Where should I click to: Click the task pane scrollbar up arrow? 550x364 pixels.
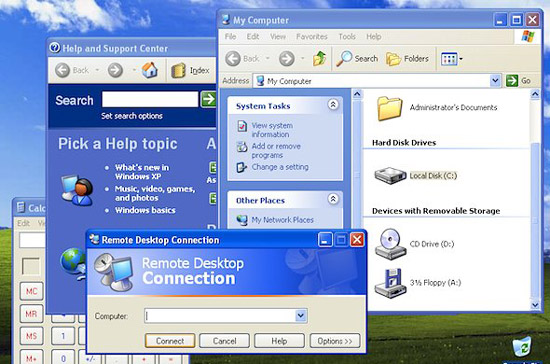click(357, 94)
